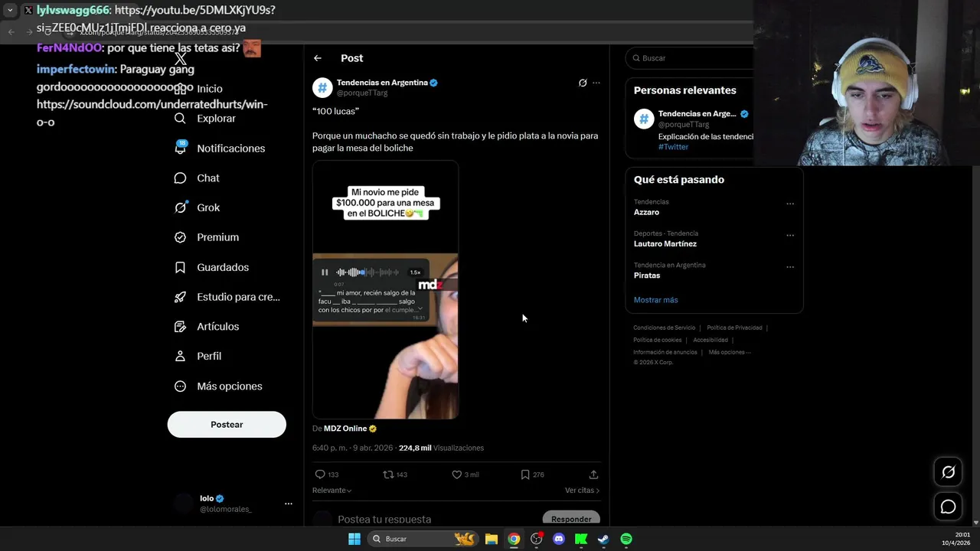This screenshot has width=980, height=551.
Task: Open the OBS icon in the taskbar
Action: click(537, 539)
